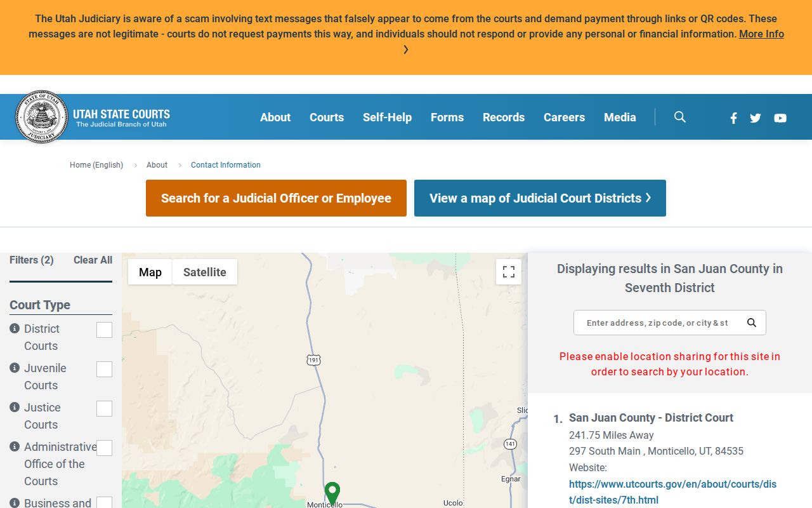Switch map to Map view

[150, 272]
